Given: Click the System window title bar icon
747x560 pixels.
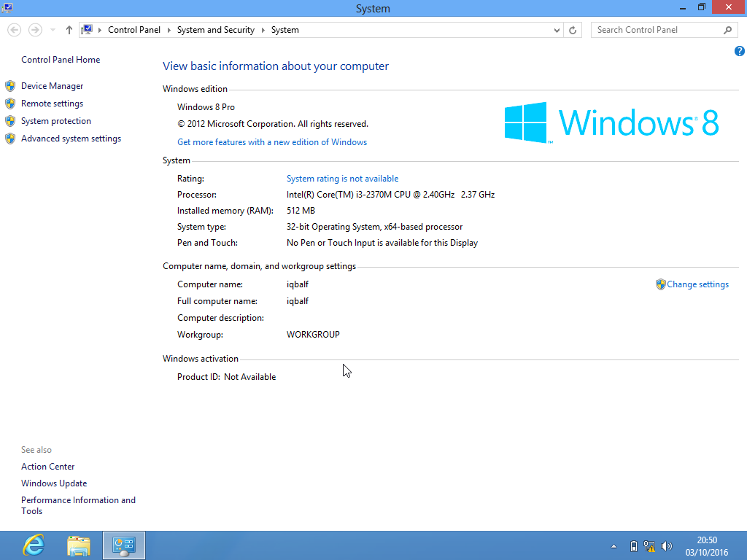Looking at the screenshot, I should pyautogui.click(x=7, y=7).
